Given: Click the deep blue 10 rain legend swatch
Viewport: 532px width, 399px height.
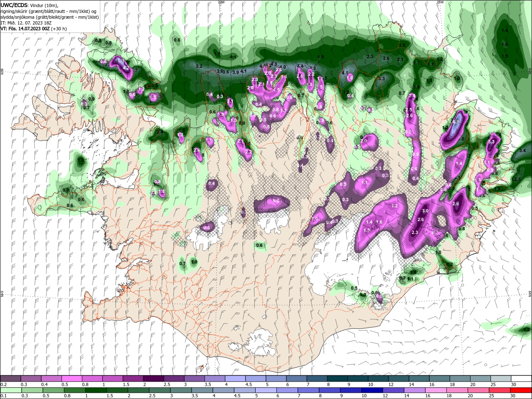Looking at the screenshot, I should [x=372, y=390].
